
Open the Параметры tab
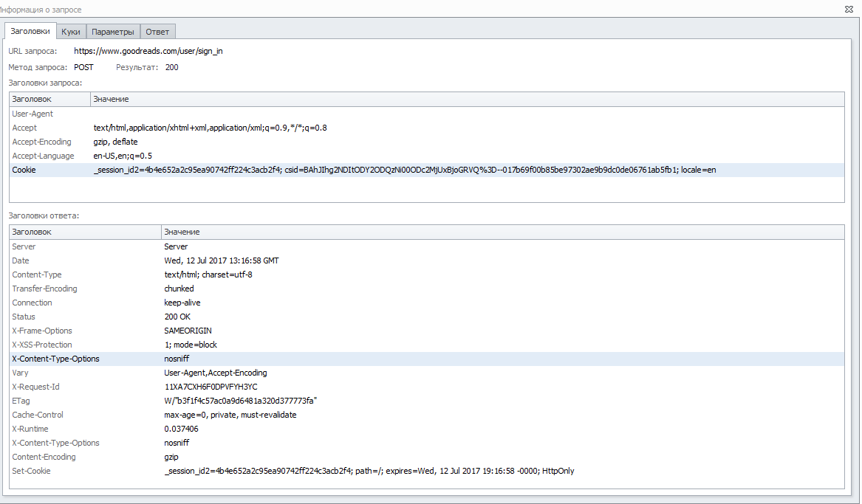coord(113,32)
